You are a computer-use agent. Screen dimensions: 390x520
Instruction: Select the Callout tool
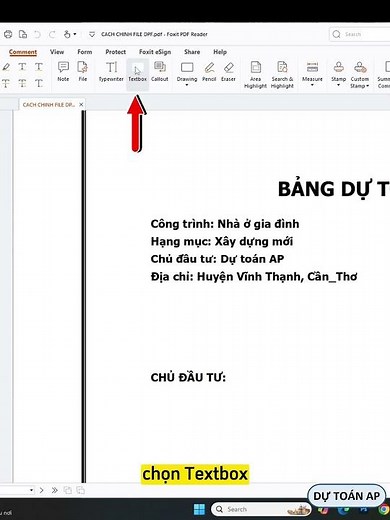coord(160,71)
